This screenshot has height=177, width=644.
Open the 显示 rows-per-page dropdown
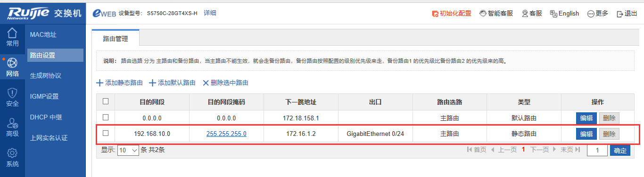tap(128, 150)
